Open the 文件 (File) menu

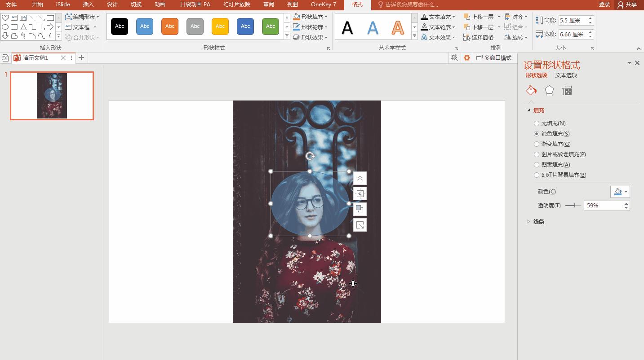coord(11,4)
